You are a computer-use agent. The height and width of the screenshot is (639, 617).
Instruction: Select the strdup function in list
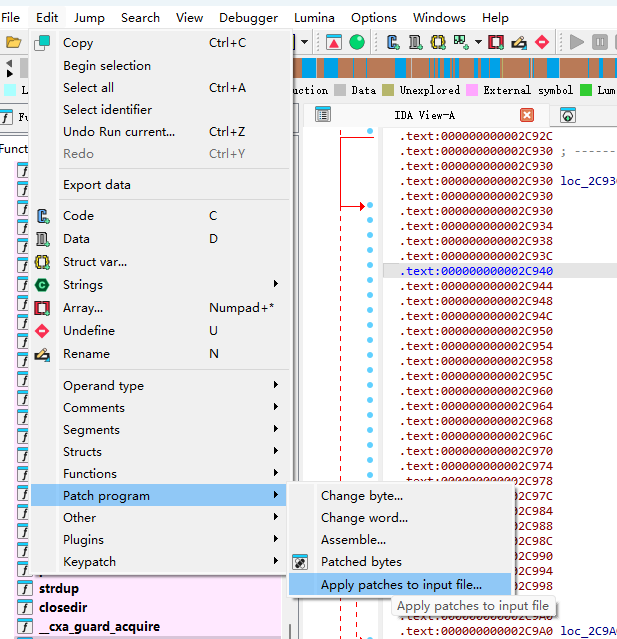(x=58, y=589)
